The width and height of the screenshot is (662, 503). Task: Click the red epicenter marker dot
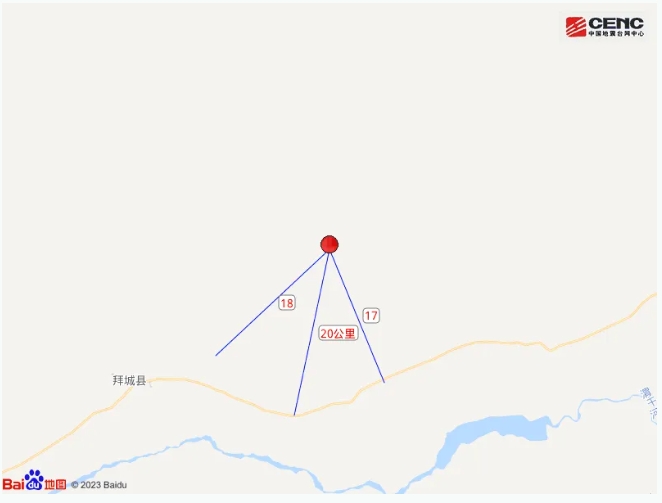pyautogui.click(x=329, y=244)
